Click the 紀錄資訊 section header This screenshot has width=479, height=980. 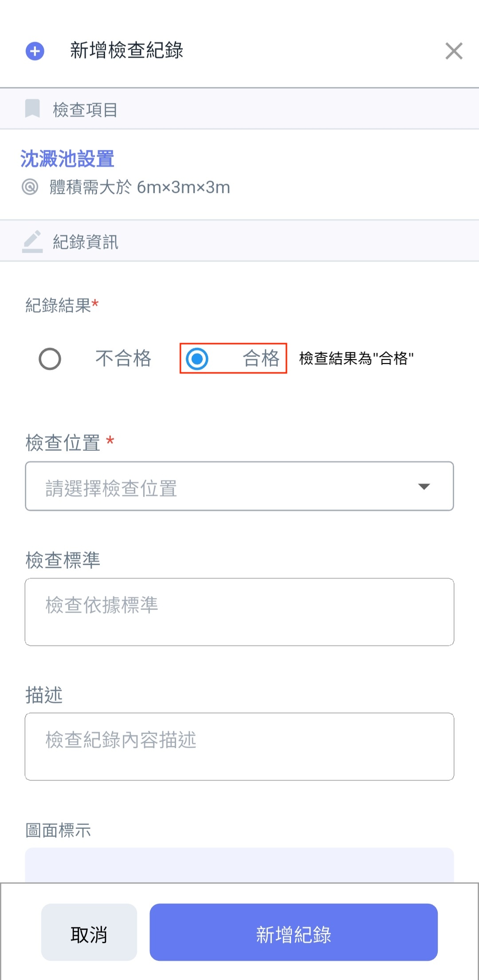click(x=86, y=242)
